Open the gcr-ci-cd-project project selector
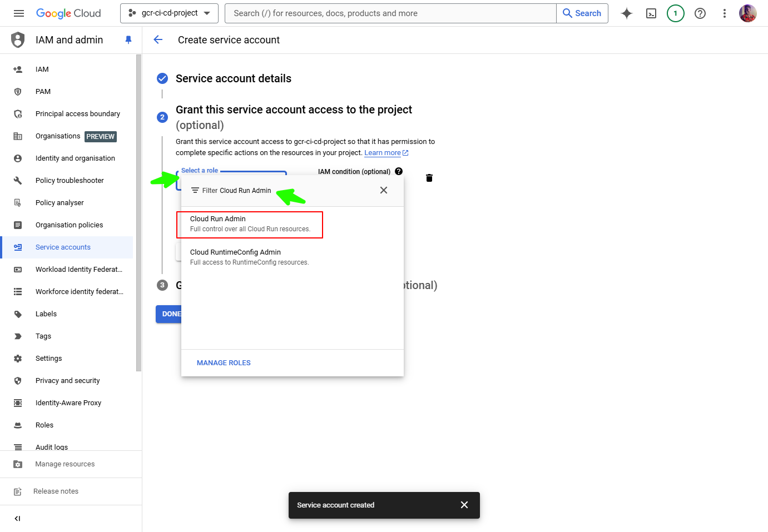The image size is (768, 532). [x=169, y=13]
